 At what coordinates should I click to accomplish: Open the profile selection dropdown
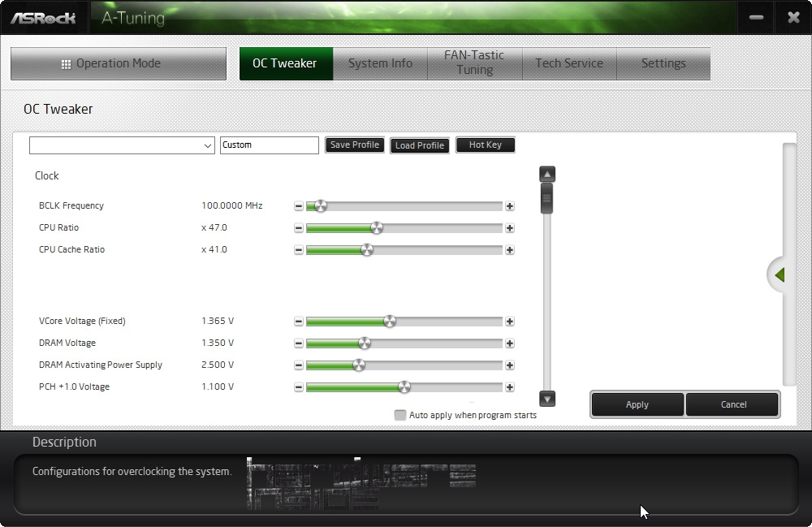(122, 145)
